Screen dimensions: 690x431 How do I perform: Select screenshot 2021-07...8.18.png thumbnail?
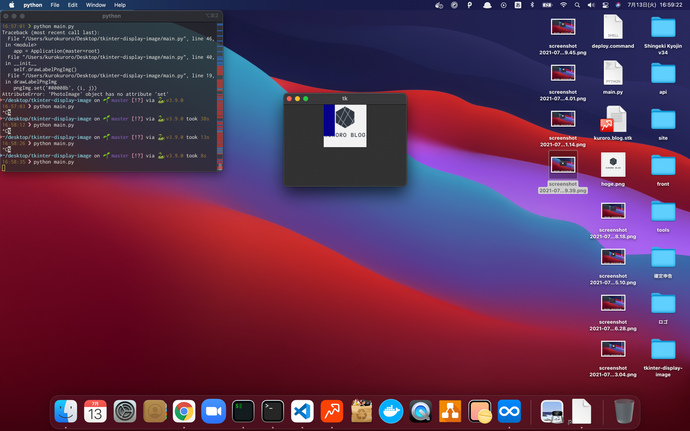[x=613, y=211]
